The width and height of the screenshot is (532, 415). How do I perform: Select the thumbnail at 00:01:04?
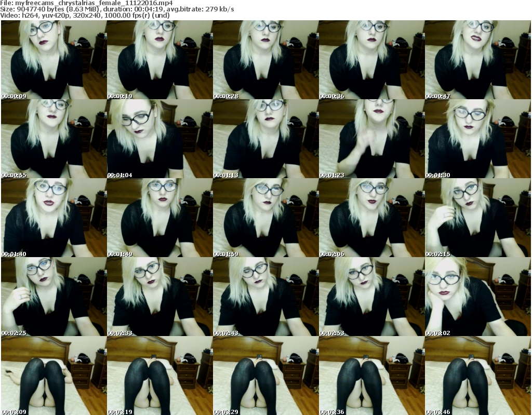[159, 139]
